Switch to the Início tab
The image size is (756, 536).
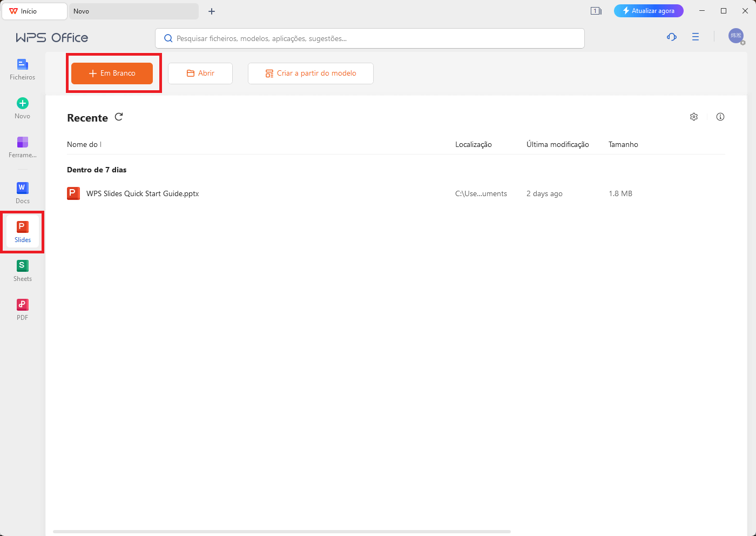tap(35, 11)
